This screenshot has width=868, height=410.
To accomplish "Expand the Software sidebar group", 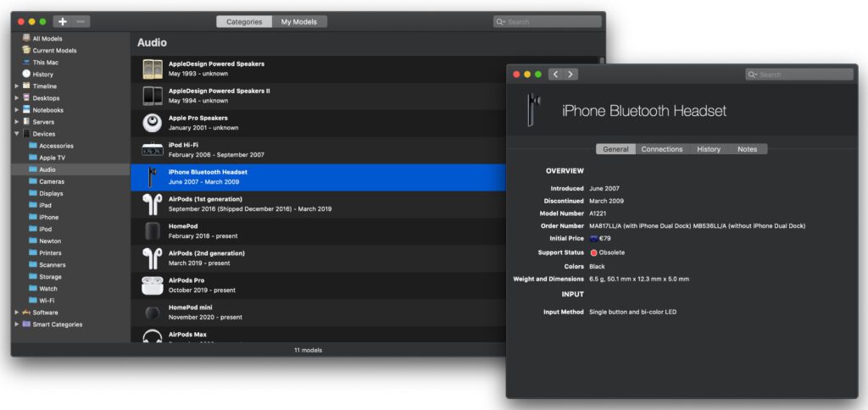I will point(17,313).
